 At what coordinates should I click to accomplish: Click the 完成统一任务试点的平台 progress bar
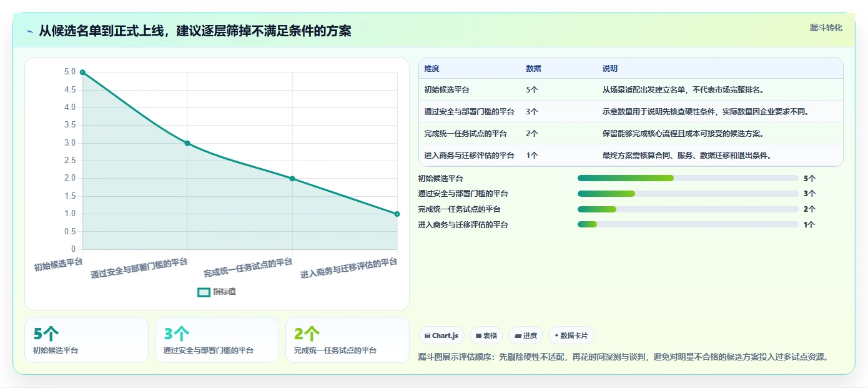(688, 209)
